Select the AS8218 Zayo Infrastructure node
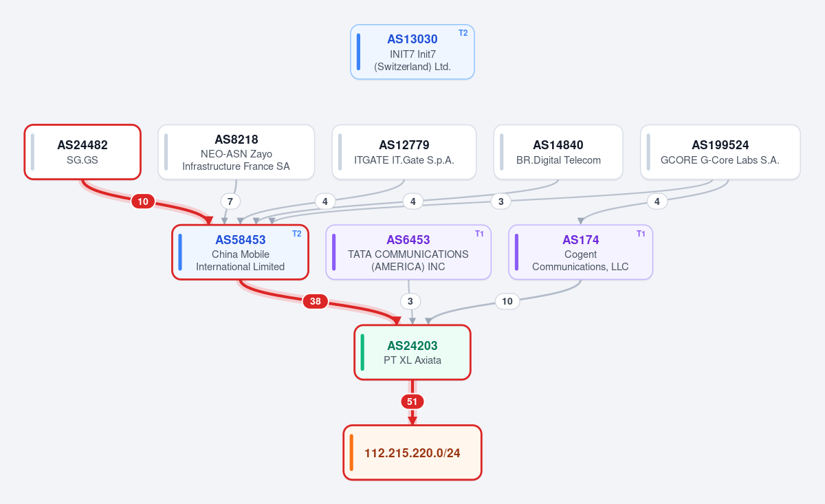825x504 pixels. click(236, 152)
